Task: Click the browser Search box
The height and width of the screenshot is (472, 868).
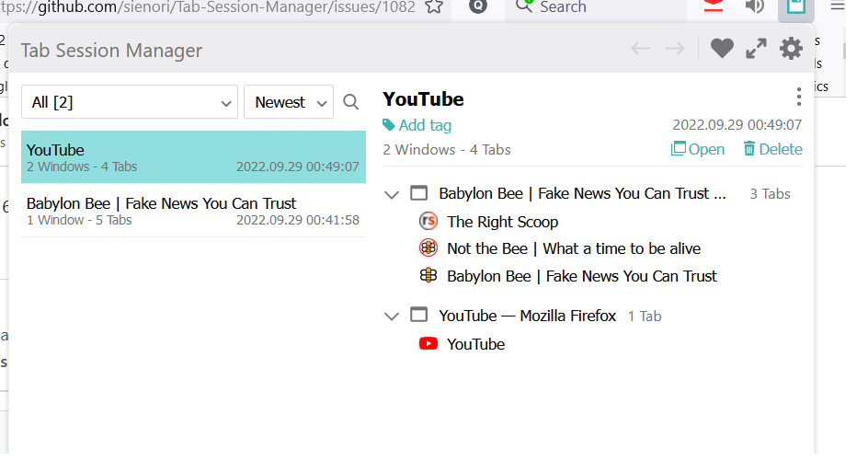Action: [x=595, y=7]
